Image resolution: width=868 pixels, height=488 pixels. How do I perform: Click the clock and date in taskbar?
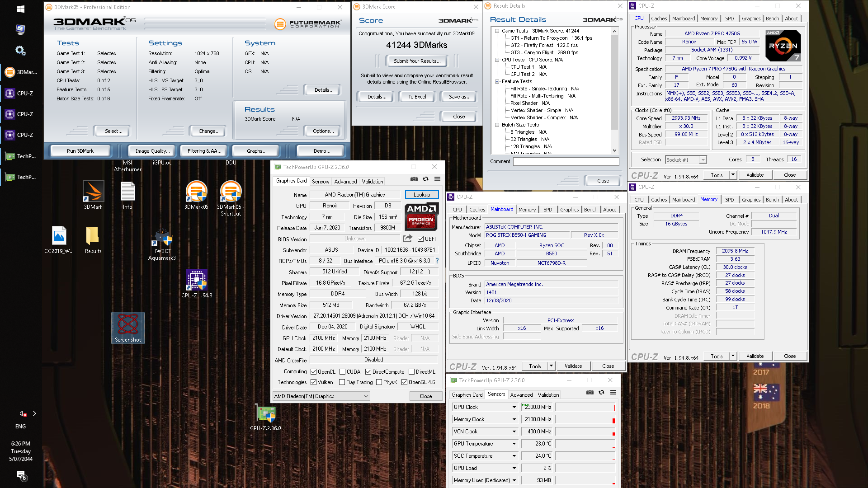tap(21, 451)
